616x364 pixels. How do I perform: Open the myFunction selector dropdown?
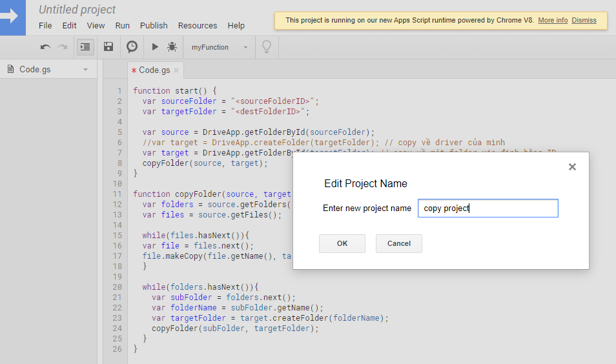220,47
